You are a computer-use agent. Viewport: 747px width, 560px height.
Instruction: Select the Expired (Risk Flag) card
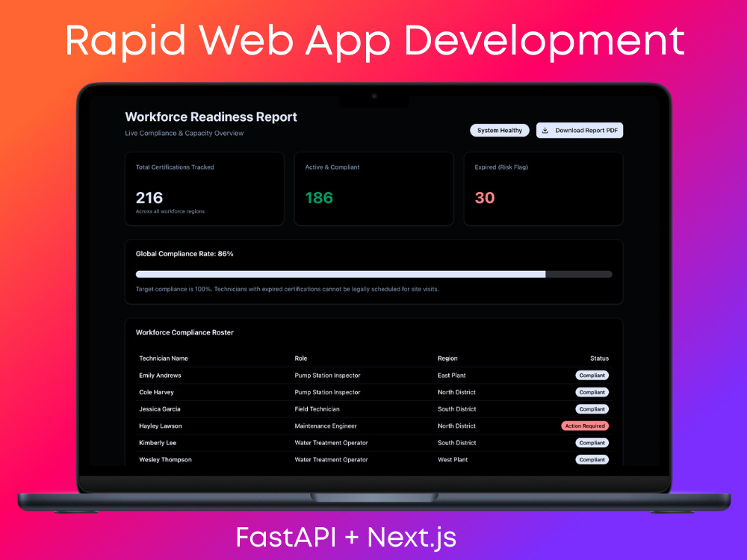pos(543,189)
